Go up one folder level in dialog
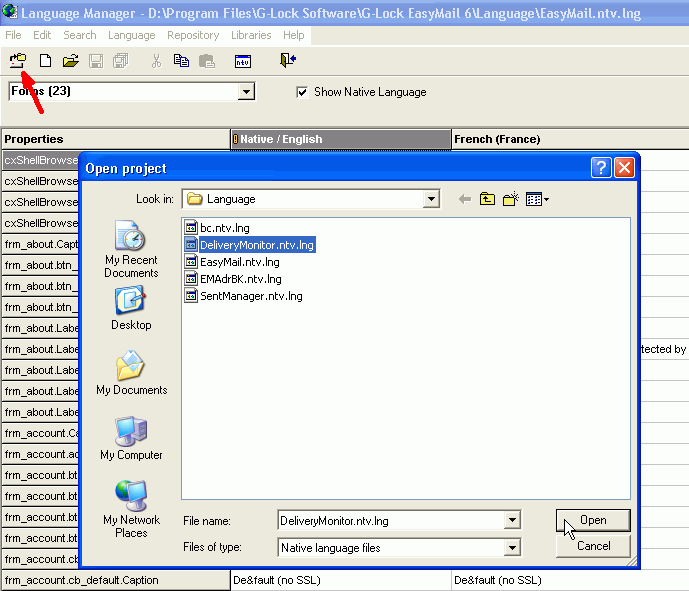The image size is (689, 591). point(487,199)
